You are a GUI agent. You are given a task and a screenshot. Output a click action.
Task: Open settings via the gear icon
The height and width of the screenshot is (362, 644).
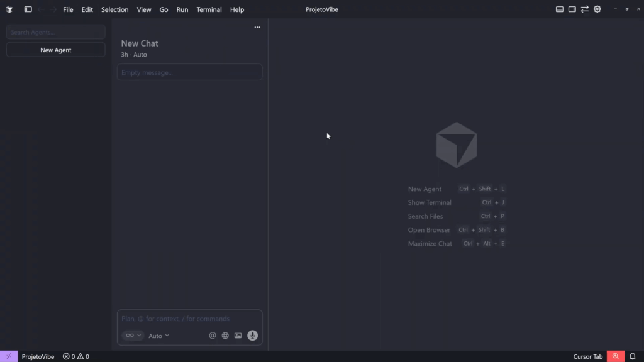(597, 9)
